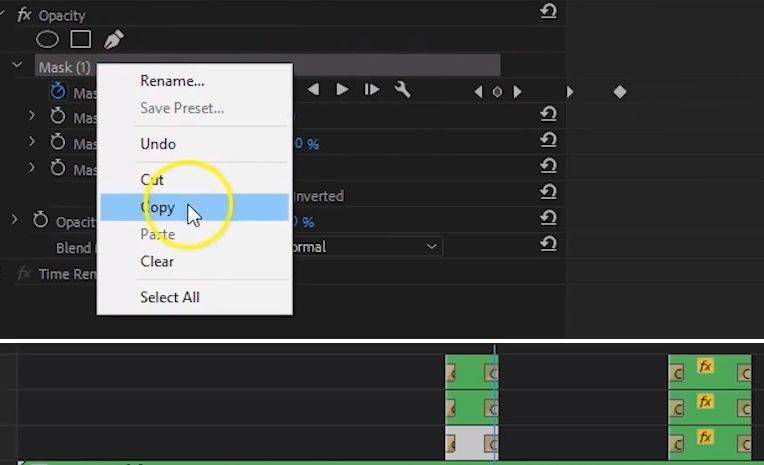This screenshot has height=465, width=764.
Task: Track mask forward one frame
Action: (x=372, y=90)
